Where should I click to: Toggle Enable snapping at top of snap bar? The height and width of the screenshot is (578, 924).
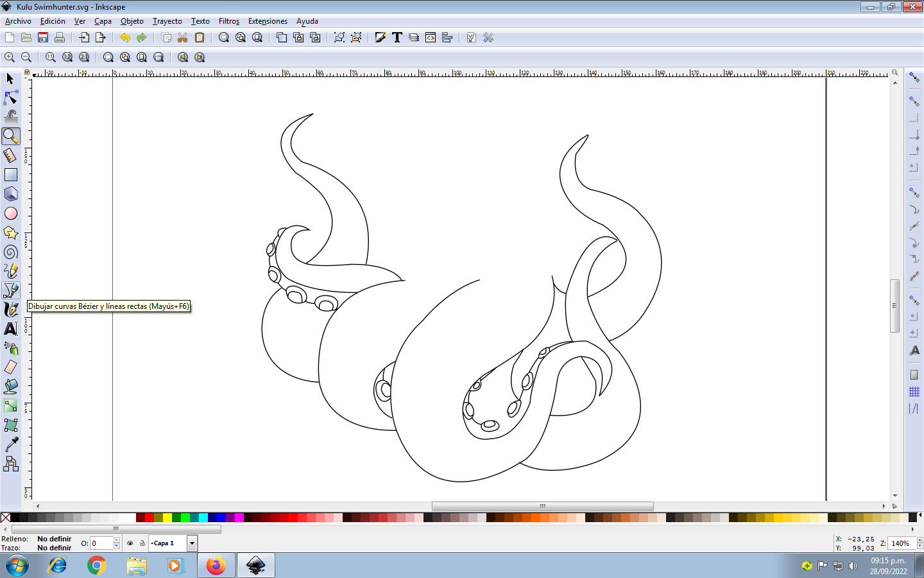pos(914,78)
